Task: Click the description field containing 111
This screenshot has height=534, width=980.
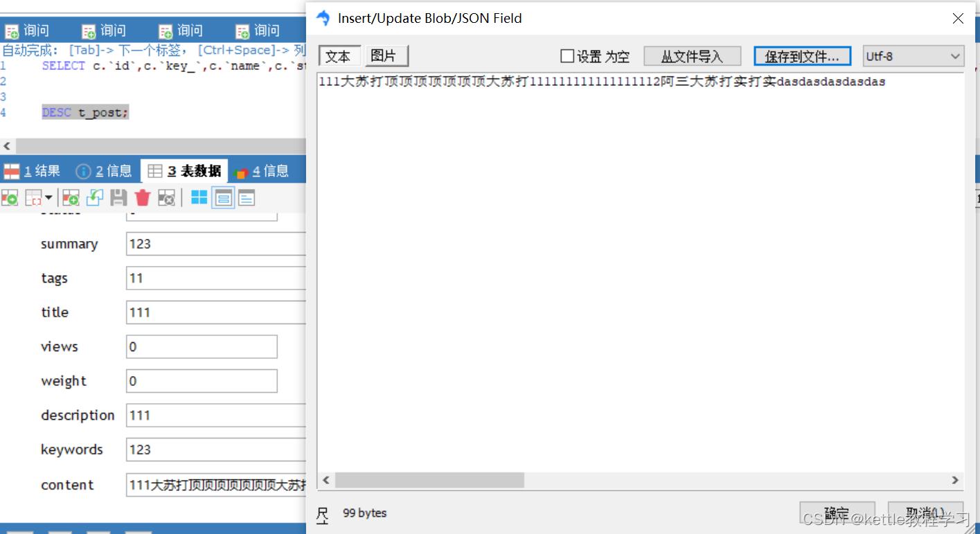Action: 216,416
